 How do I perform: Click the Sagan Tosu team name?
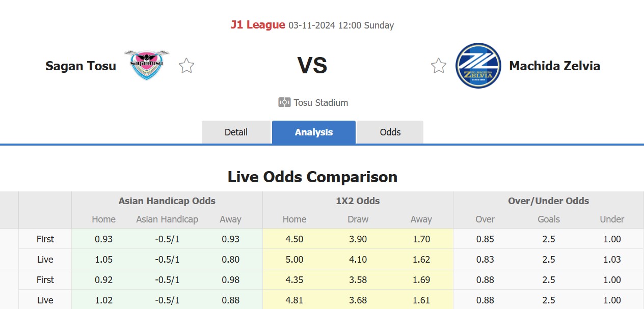point(81,66)
